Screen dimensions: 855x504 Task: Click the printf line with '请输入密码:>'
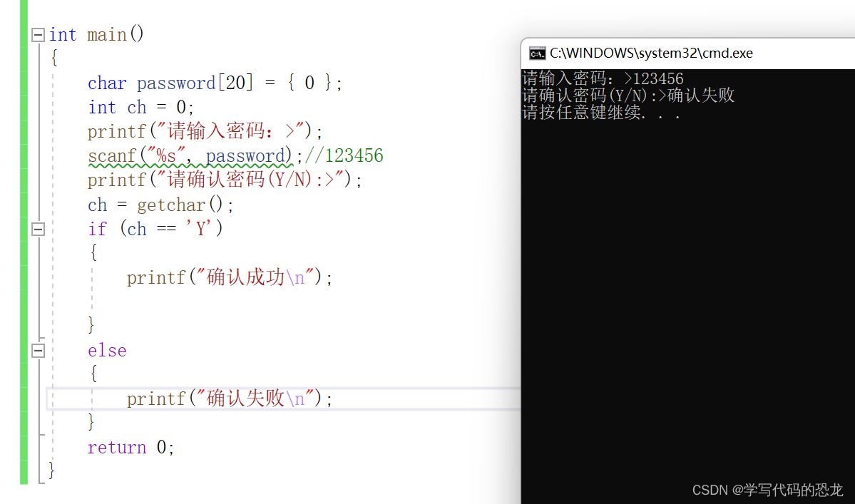[x=205, y=131]
